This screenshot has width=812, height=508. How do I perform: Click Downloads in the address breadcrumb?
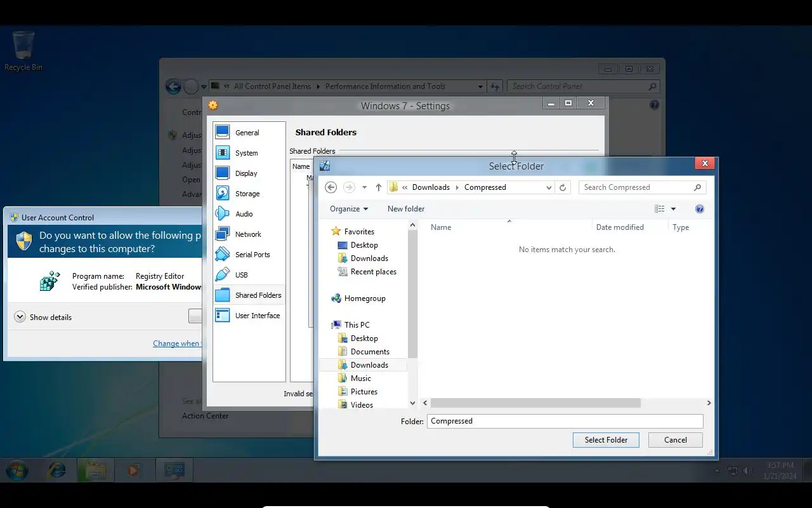(x=431, y=187)
